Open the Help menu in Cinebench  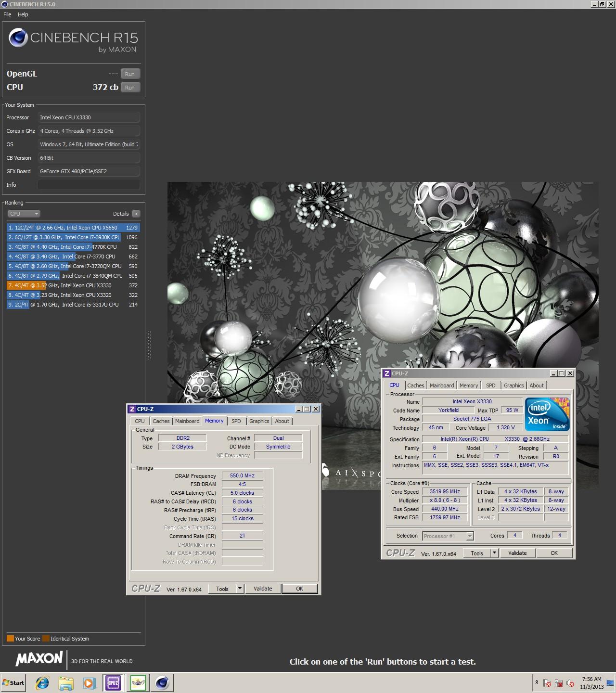click(x=23, y=14)
